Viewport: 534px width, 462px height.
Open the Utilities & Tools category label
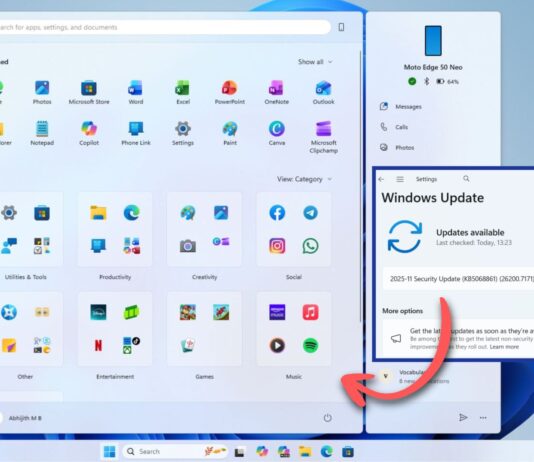coord(26,277)
